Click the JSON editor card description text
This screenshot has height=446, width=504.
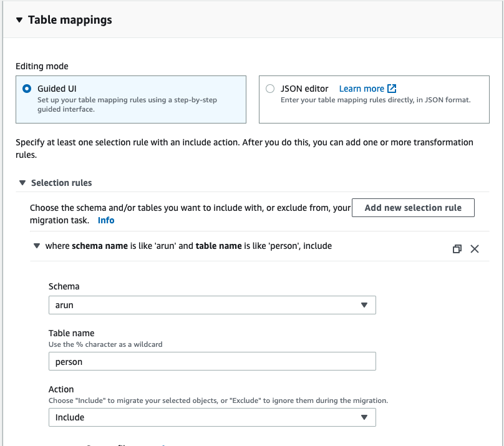[376, 100]
